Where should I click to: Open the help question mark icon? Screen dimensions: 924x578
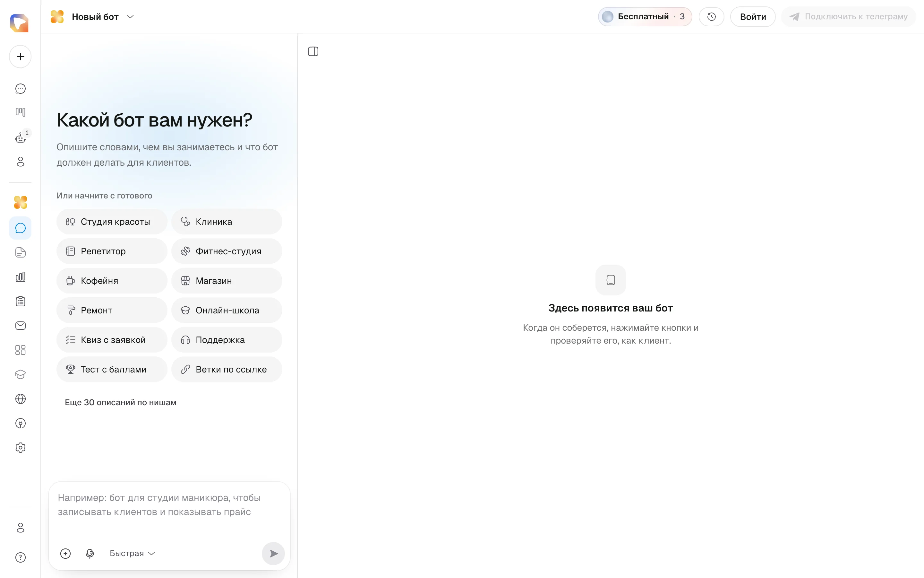(x=20, y=558)
